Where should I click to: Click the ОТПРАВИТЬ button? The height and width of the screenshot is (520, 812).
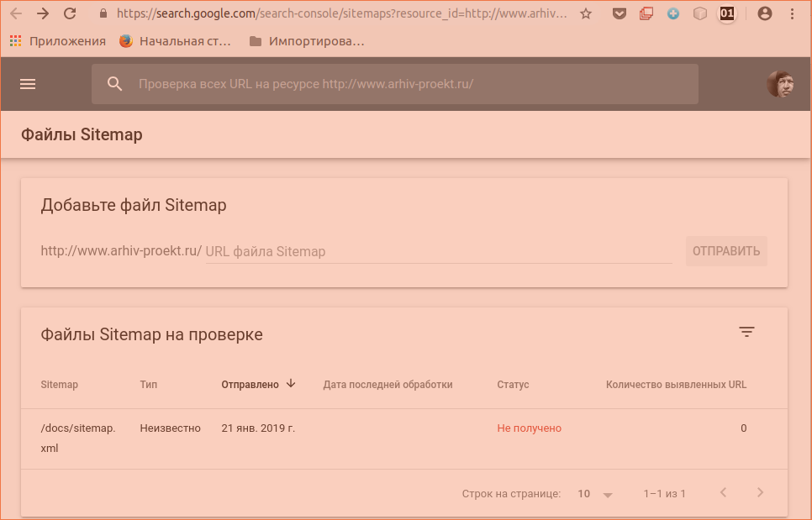726,251
